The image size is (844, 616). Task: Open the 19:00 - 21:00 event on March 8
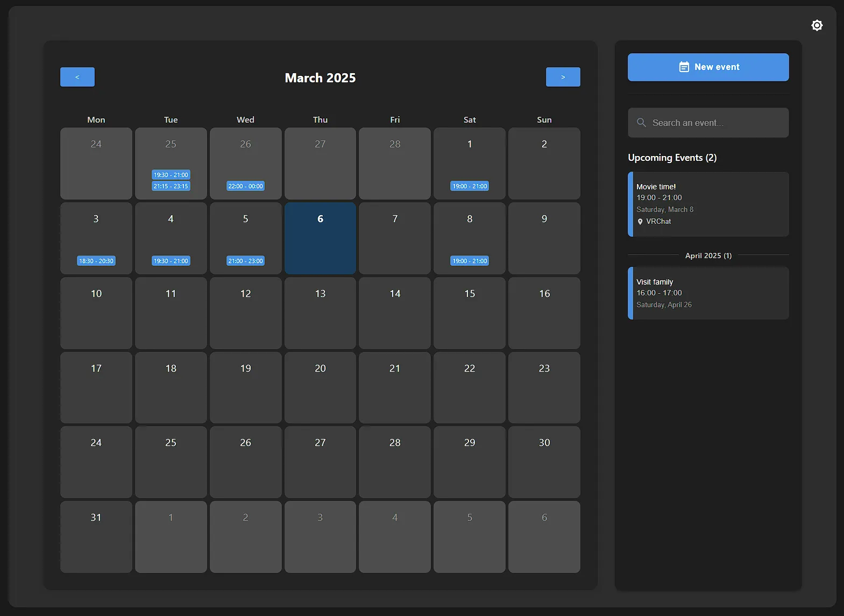[470, 261]
